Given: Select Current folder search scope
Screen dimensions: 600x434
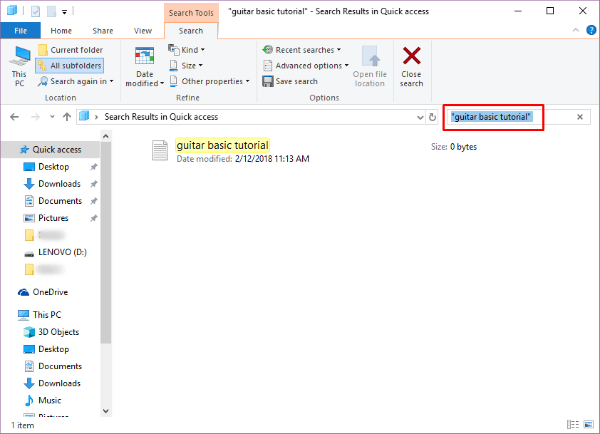Looking at the screenshot, I should coord(71,50).
